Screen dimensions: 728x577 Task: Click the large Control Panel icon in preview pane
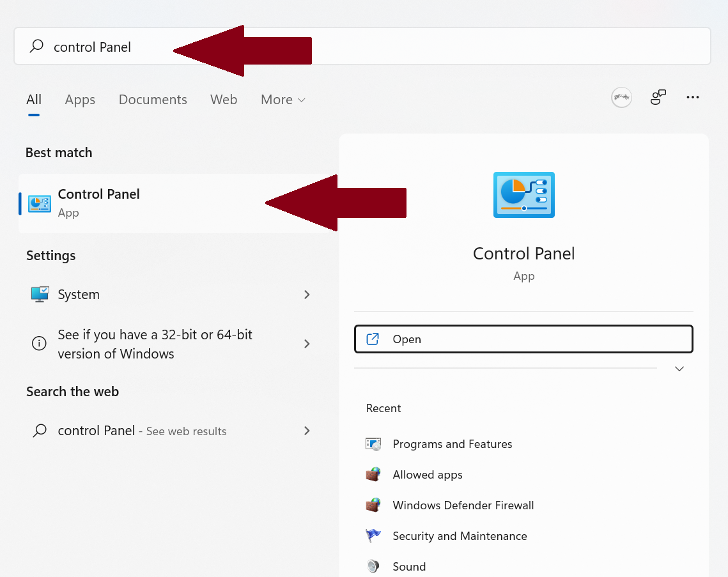click(523, 195)
